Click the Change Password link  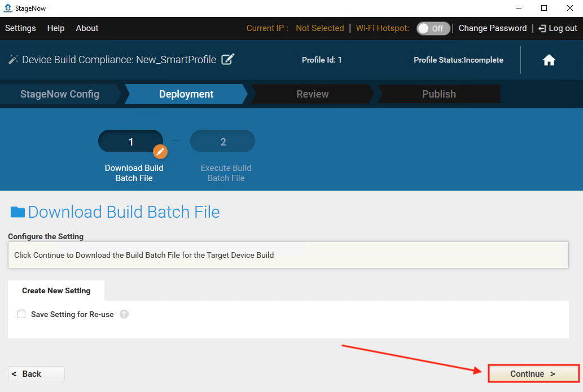click(x=492, y=28)
